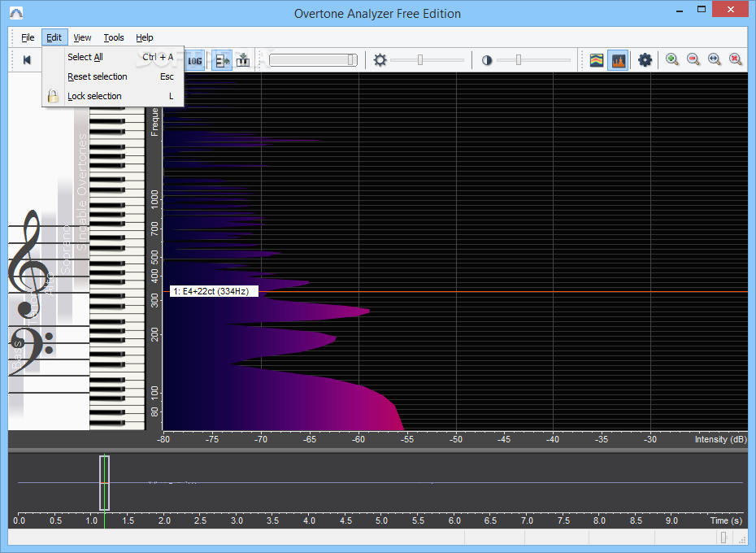
Task: Choose Lock selection menu entry
Action: click(x=113, y=96)
